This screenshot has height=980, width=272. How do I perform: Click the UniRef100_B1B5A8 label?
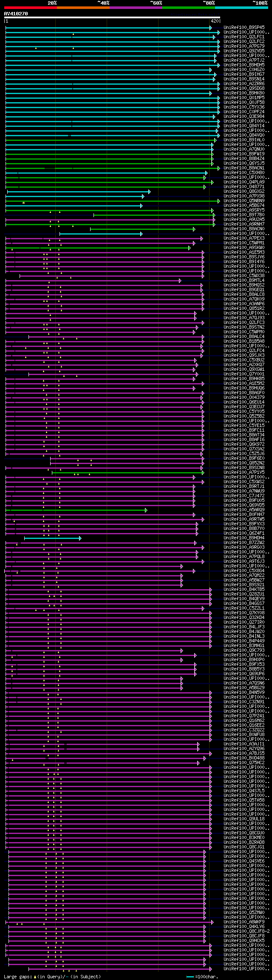244,341
